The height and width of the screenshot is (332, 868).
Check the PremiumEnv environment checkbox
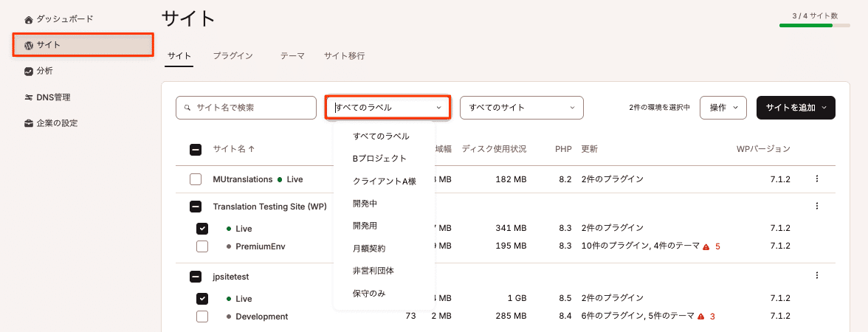tap(202, 246)
